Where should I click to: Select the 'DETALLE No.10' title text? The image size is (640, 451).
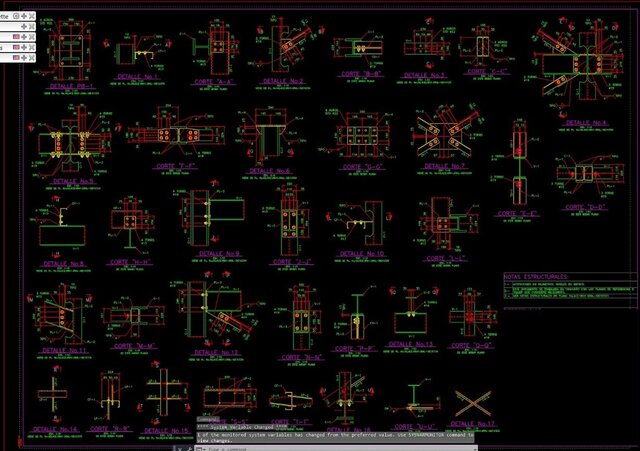coord(361,253)
